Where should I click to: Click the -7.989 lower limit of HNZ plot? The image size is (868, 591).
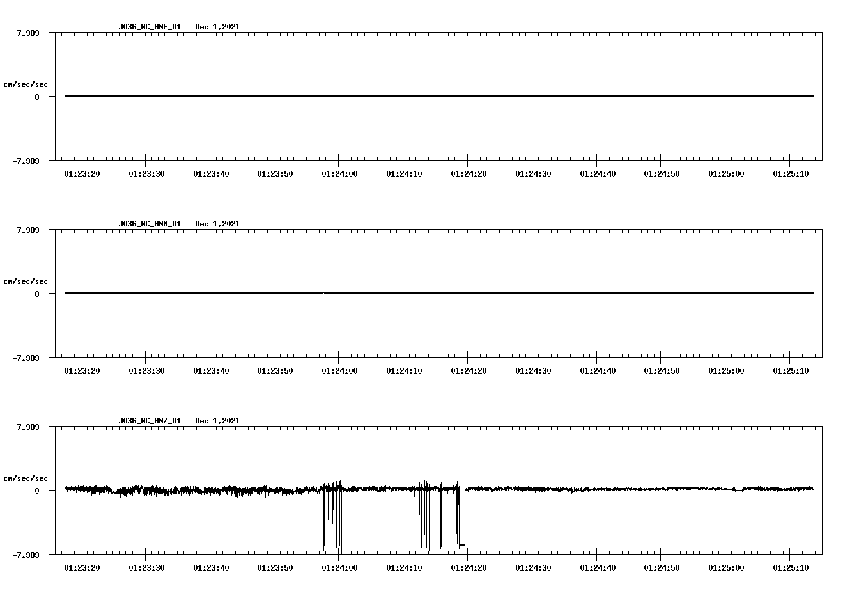(26, 555)
